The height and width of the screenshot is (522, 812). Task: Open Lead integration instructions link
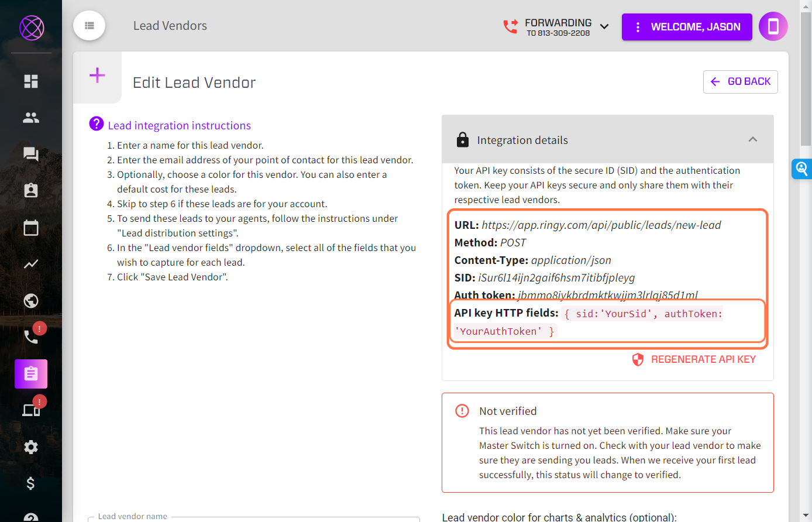click(180, 126)
